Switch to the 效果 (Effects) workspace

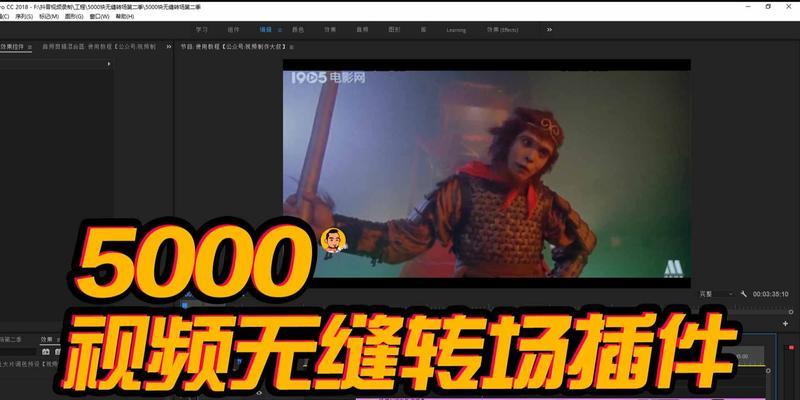click(502, 30)
